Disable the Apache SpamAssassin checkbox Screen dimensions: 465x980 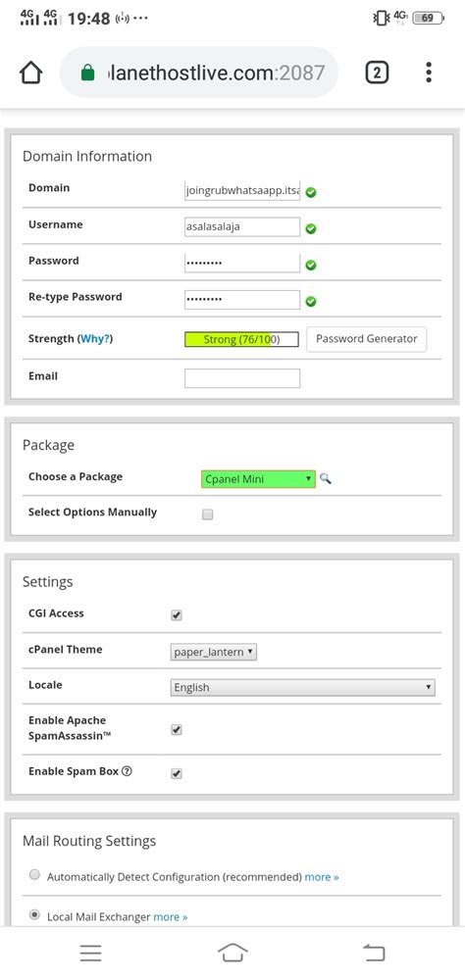[x=177, y=730]
